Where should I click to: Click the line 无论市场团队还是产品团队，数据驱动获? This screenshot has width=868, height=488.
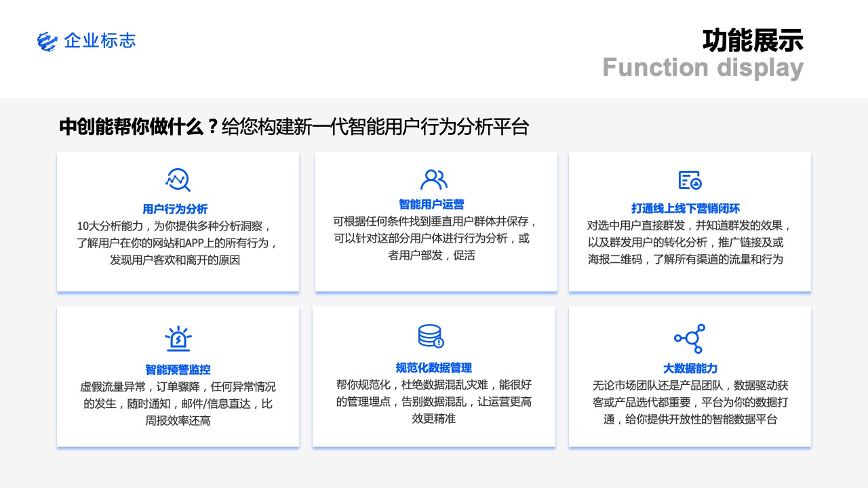pyautogui.click(x=690, y=386)
